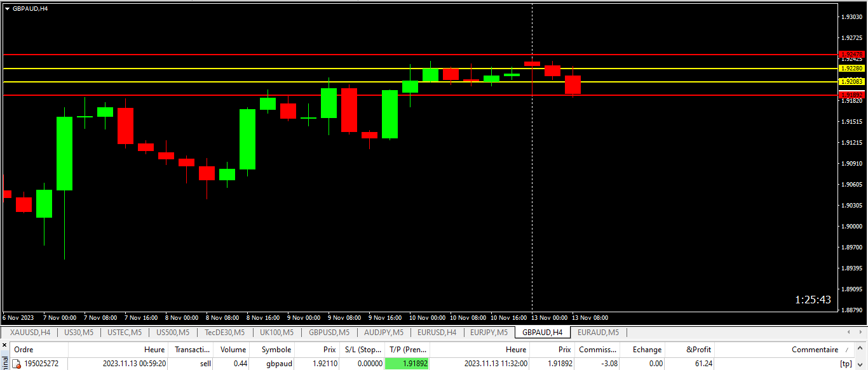Switch to the EURAUD,M5 chart tab
Viewport: 868px width, 370px height.
[598, 332]
